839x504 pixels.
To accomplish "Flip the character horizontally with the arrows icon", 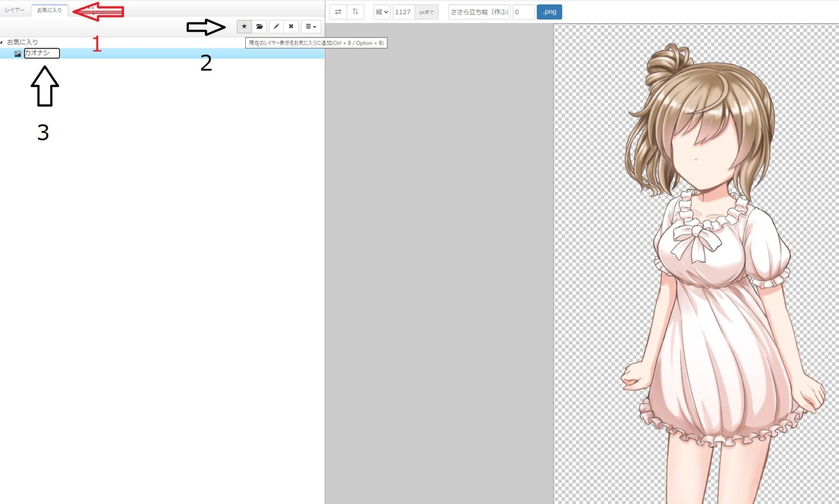I will (x=339, y=11).
